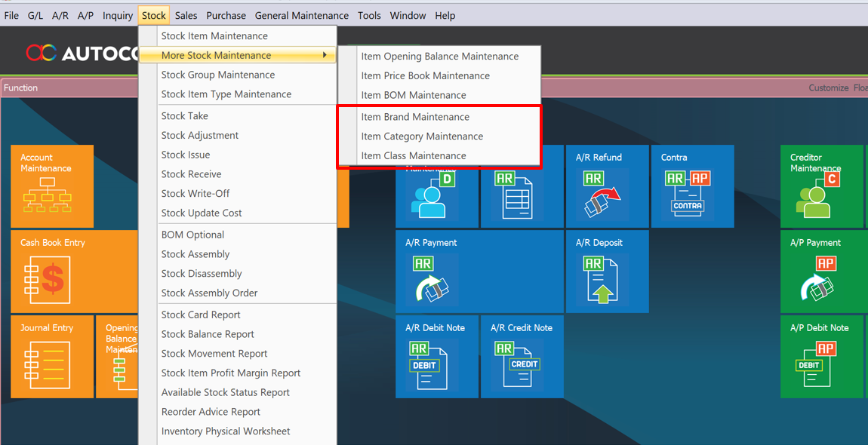Click the Customize link
This screenshot has width=868, height=445.
coord(828,87)
